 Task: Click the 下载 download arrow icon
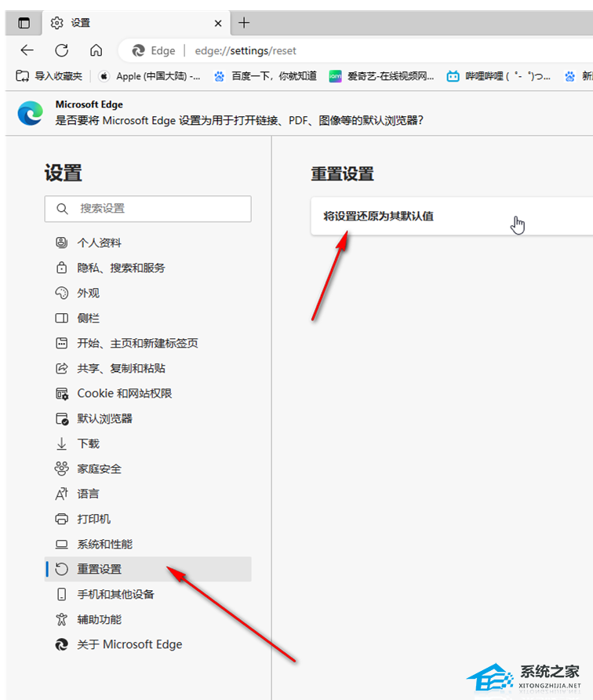[62, 443]
